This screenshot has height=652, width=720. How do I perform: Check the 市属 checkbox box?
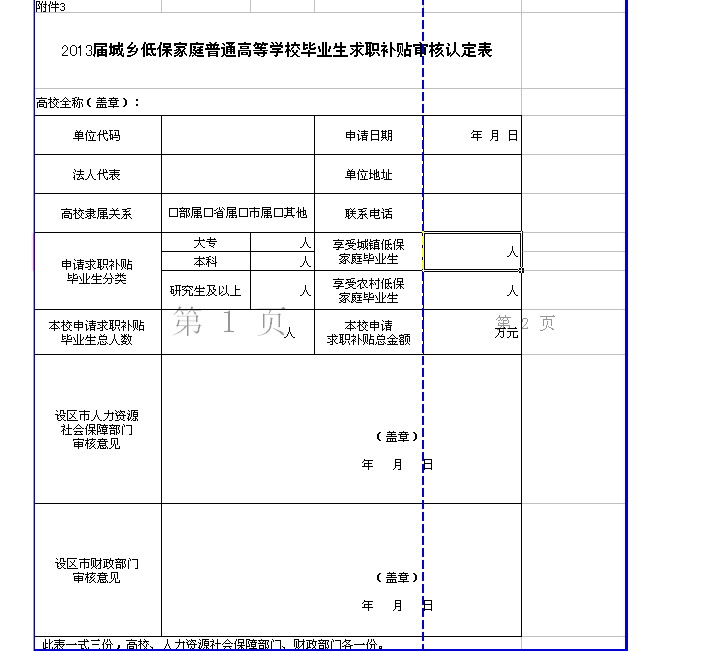[x=243, y=213]
